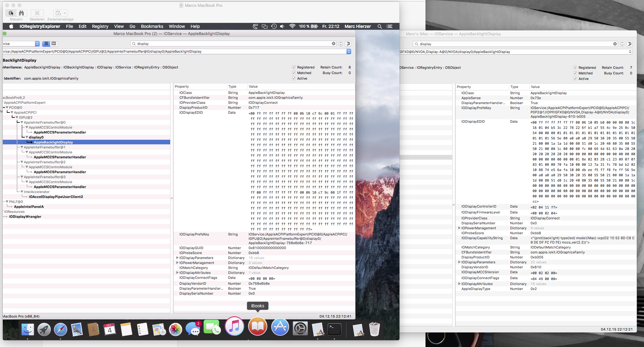Image resolution: width=644 pixels, height=347 pixels.
Task: Click the volume menu bar icon
Action: [x=282, y=26]
